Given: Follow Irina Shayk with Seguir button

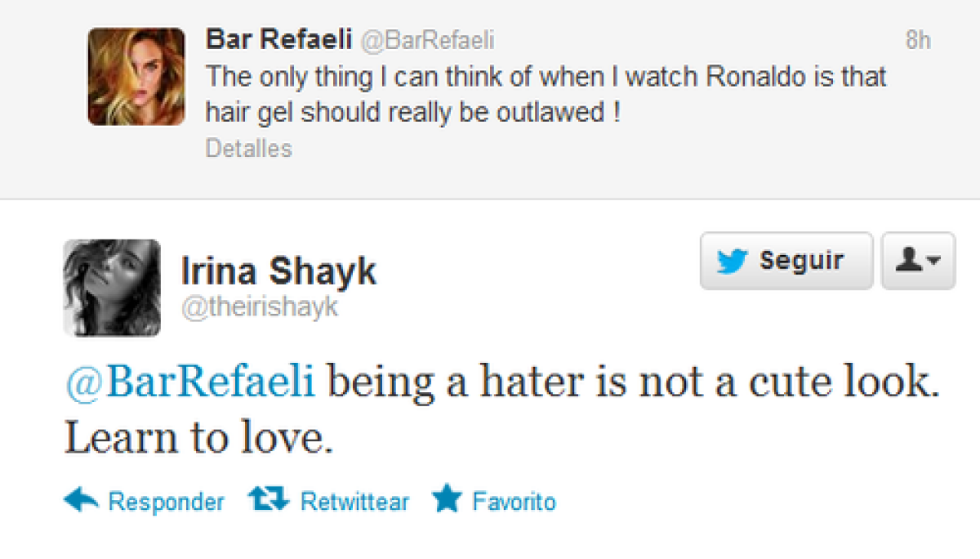Looking at the screenshot, I should [786, 262].
